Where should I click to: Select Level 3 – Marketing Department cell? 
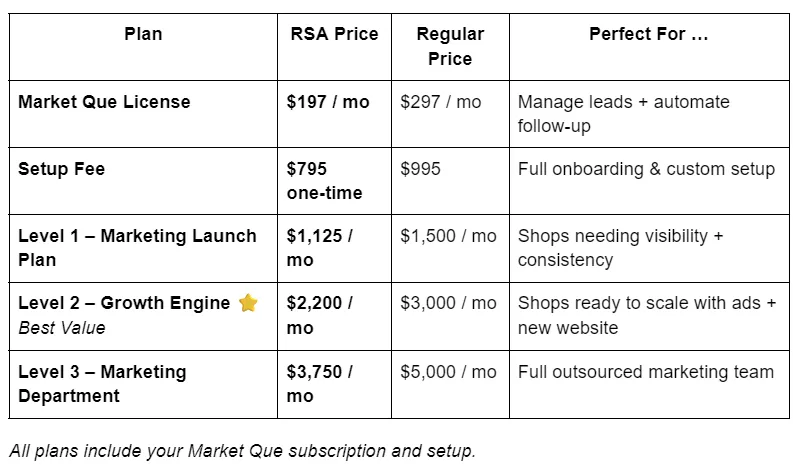click(102, 383)
